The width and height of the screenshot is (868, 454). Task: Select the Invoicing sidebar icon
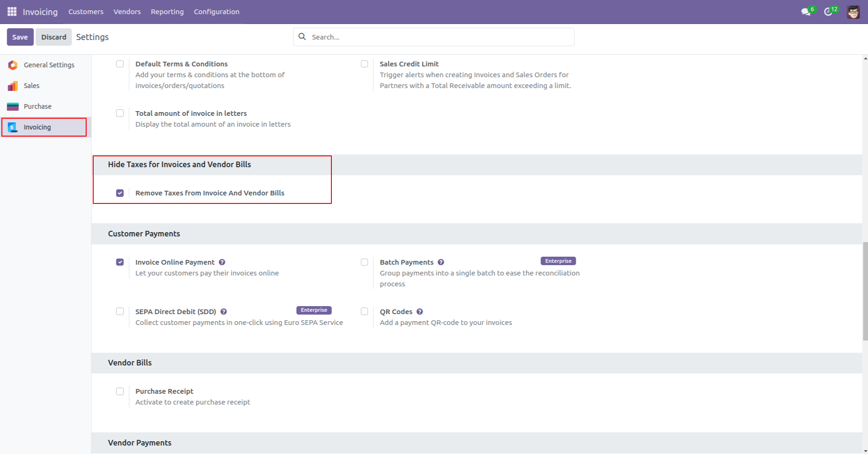[x=13, y=127]
